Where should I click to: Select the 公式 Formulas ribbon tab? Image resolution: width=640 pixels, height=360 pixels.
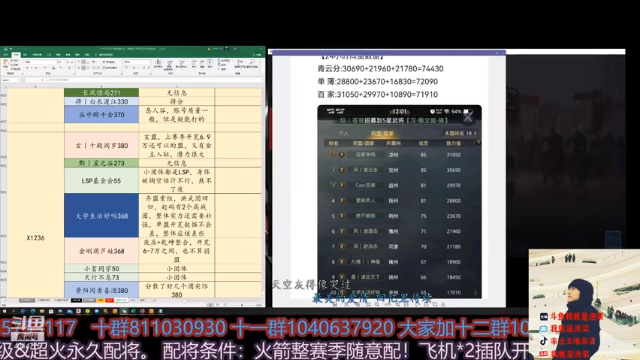[49, 55]
